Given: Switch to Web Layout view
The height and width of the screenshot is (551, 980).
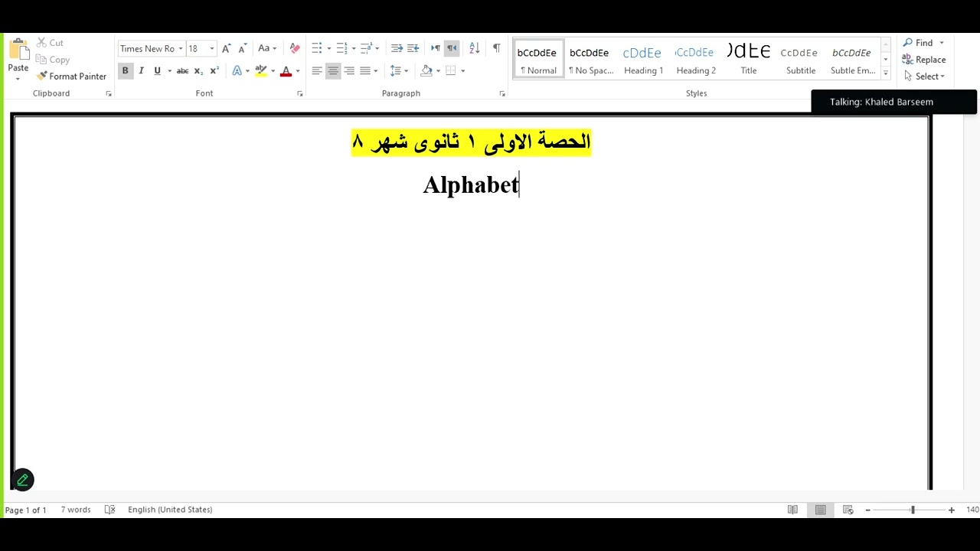Looking at the screenshot, I should (x=848, y=510).
